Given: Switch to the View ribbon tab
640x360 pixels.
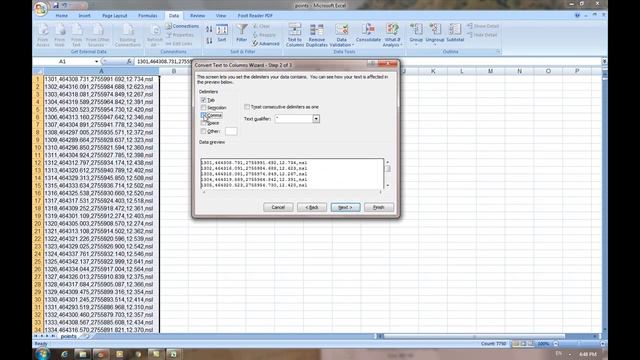Looking at the screenshot, I should tap(221, 16).
